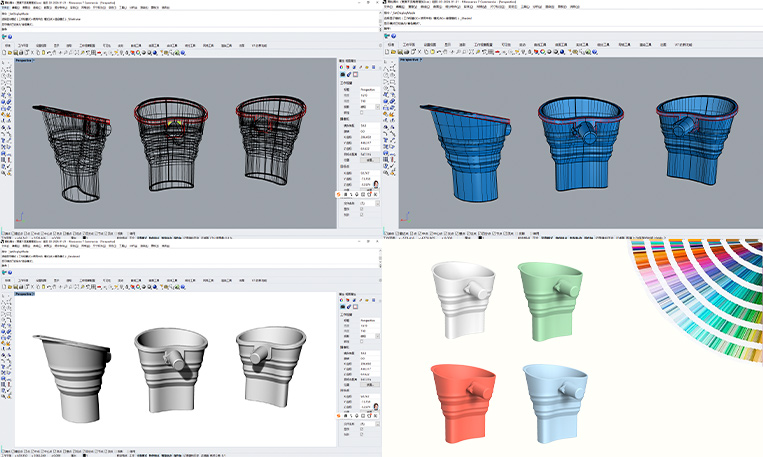Open 编辑 Edit menu in wireframe window
Screen dimensions: 763x457
16,8
